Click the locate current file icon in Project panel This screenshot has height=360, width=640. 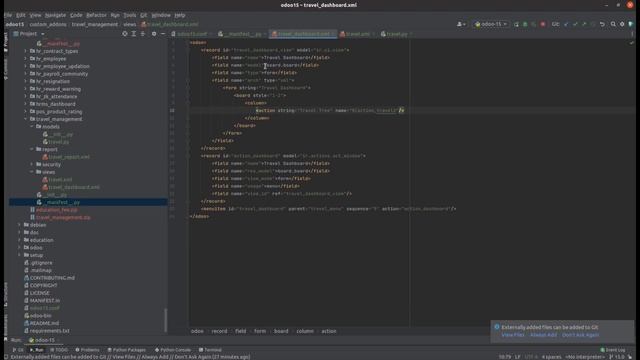pos(125,34)
